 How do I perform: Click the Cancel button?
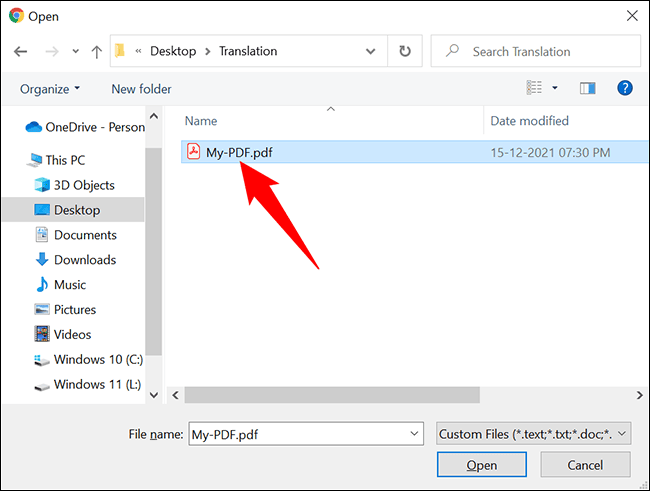pyautogui.click(x=585, y=465)
